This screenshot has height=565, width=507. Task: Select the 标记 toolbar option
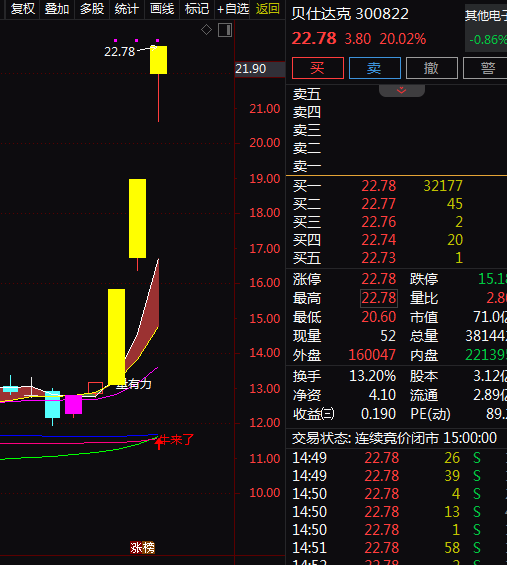(197, 9)
